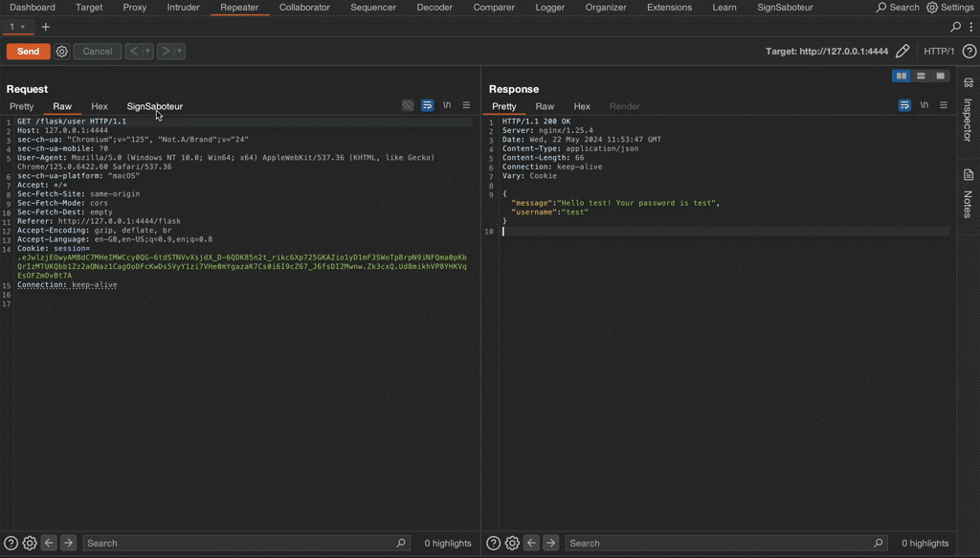Switch to combined tabbed layout
Viewport: 980px width, 558px height.
(x=940, y=76)
